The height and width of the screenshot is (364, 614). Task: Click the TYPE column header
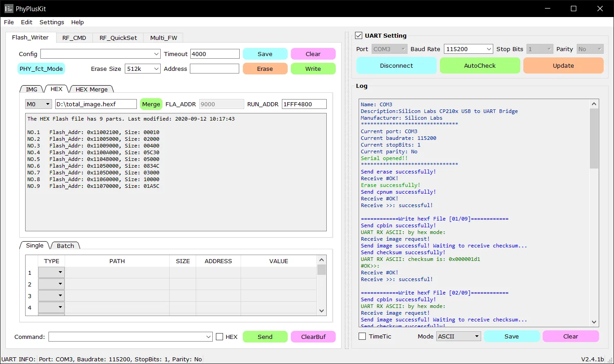(x=52, y=261)
